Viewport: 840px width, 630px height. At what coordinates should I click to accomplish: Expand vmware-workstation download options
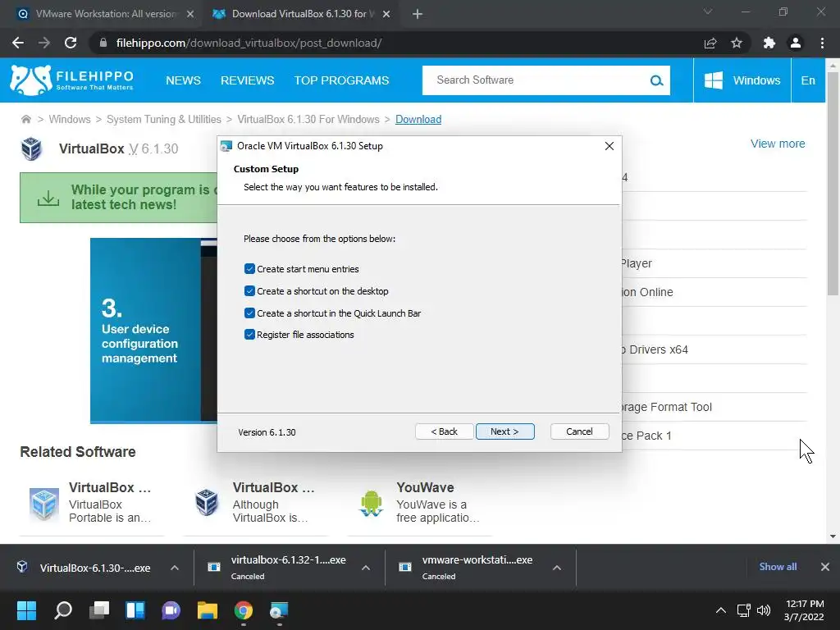pos(557,568)
